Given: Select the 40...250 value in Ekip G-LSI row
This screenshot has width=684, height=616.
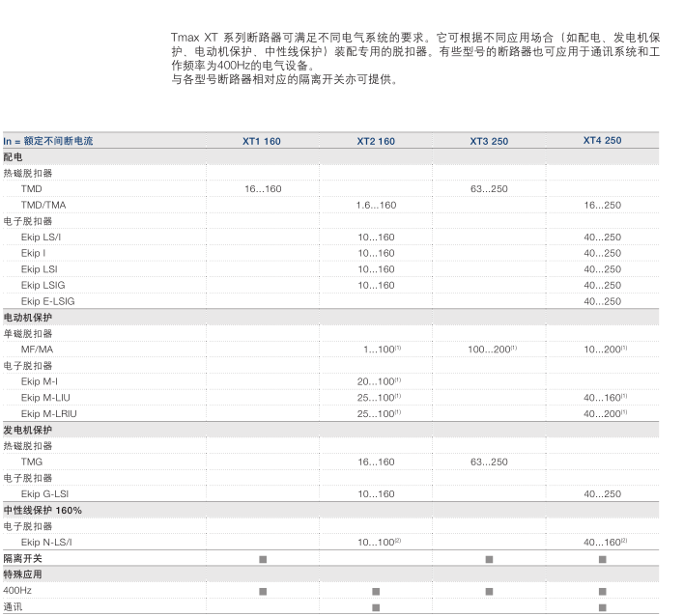Looking at the screenshot, I should click(x=603, y=494).
